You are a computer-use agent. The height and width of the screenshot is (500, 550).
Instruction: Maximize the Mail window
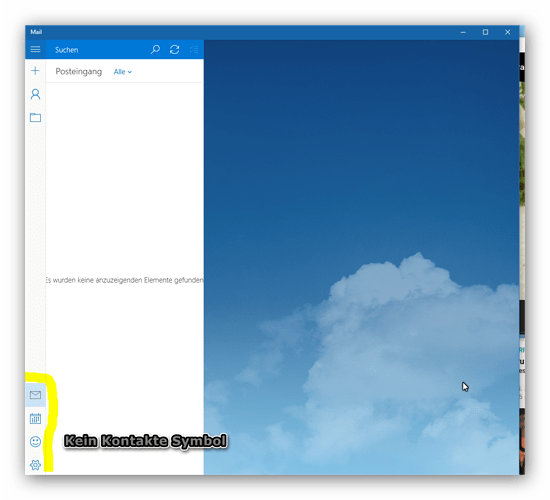pos(485,32)
